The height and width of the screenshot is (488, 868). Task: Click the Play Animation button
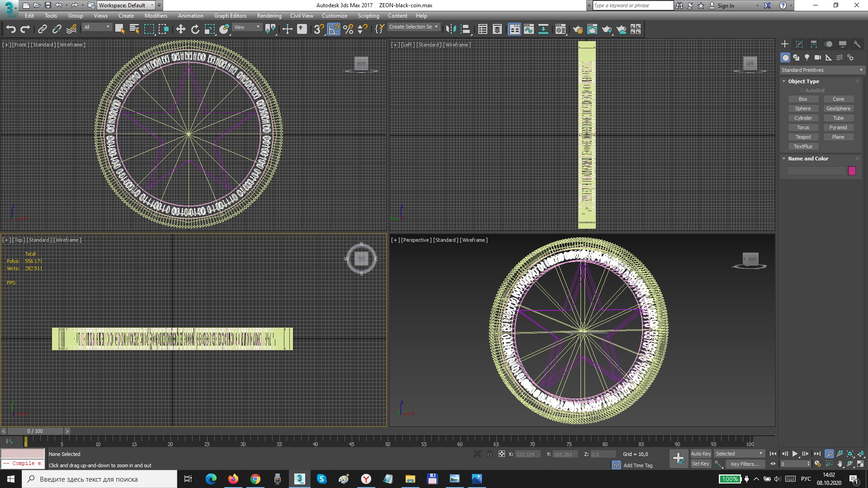[795, 454]
